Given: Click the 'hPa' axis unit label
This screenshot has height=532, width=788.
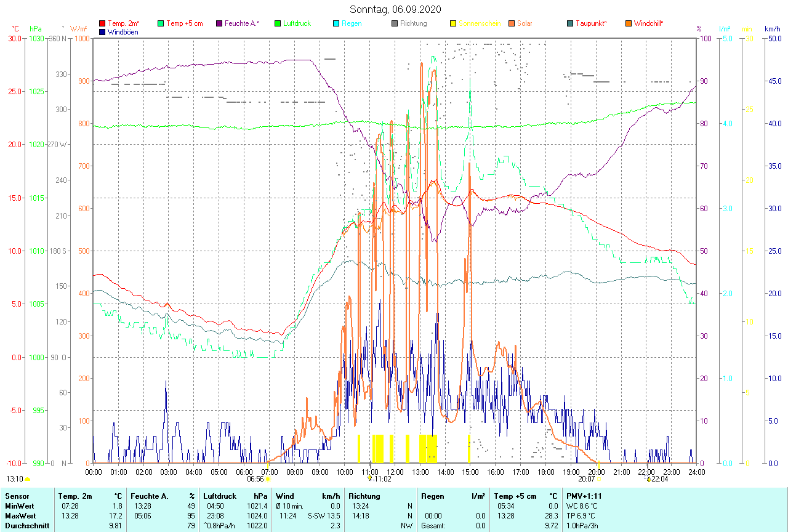Looking at the screenshot, I should click(36, 29).
